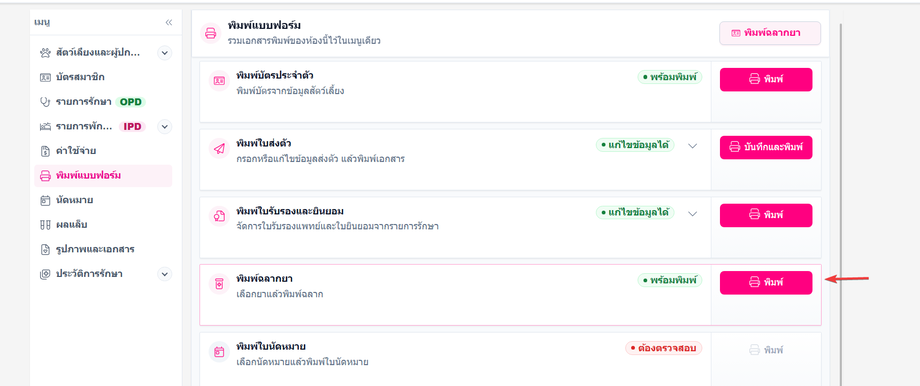Expand the ประวัติการรักษา menu chevron
920x386 pixels.
165,274
